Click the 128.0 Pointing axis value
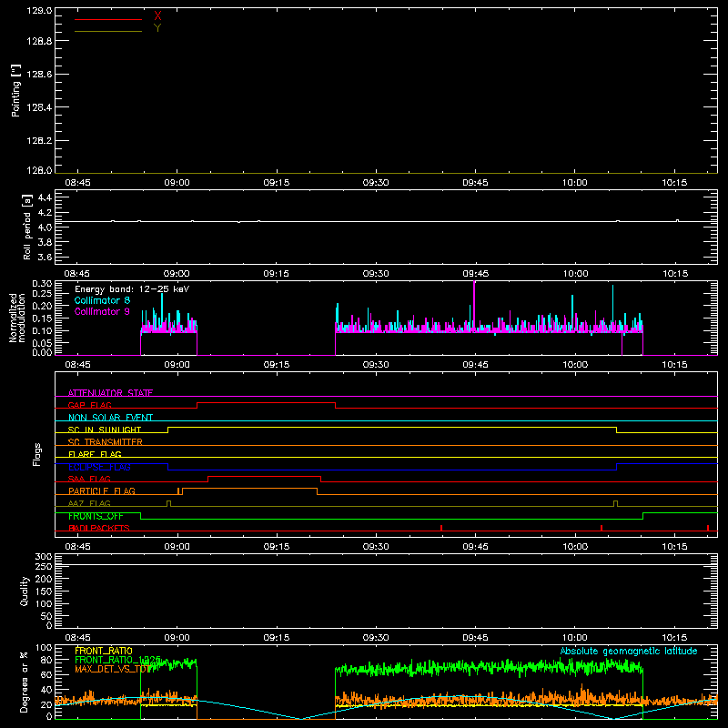728x728 pixels. point(39,170)
